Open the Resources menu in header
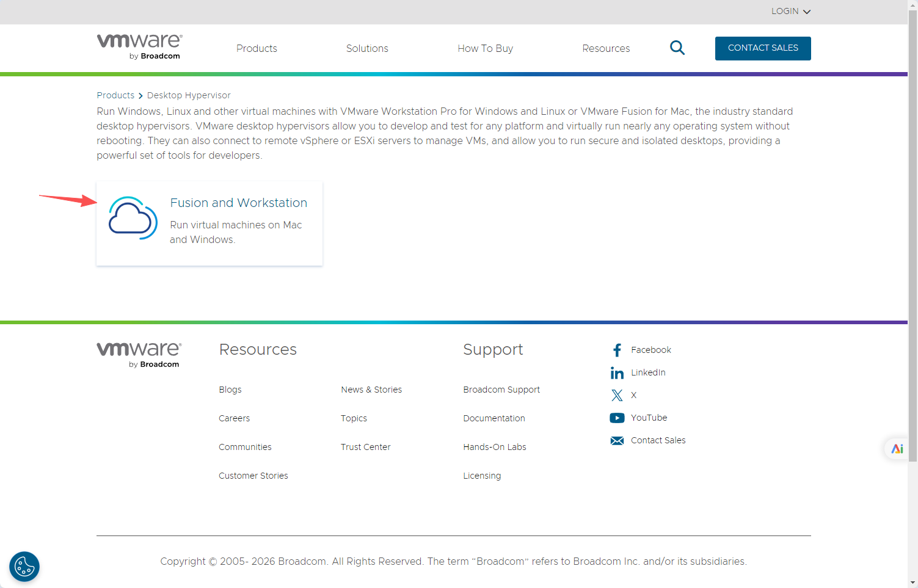 pos(606,48)
